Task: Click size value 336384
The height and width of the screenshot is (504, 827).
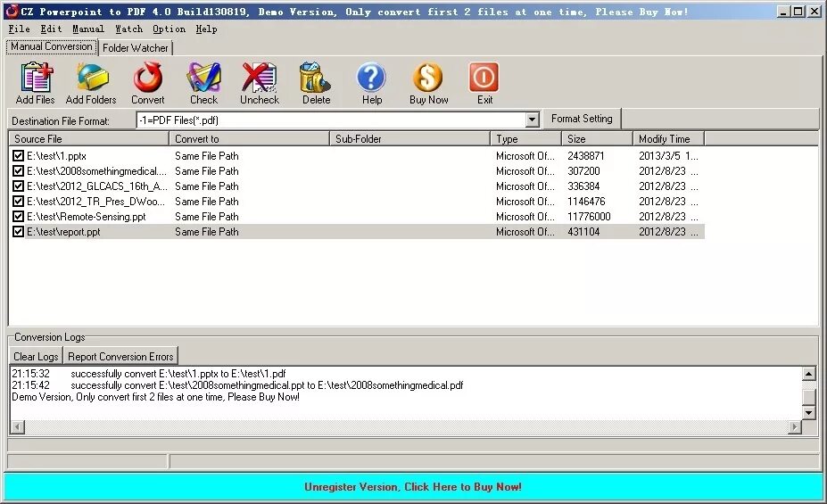Action: [x=583, y=186]
